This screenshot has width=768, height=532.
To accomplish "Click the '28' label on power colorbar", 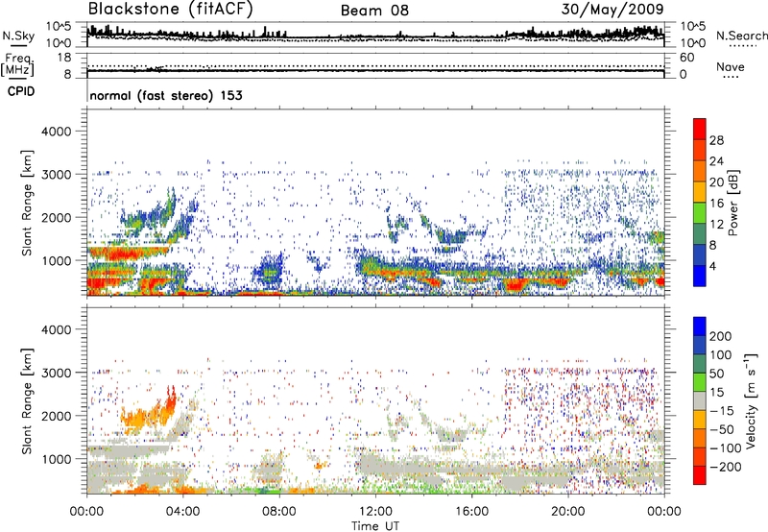I will pos(716,140).
